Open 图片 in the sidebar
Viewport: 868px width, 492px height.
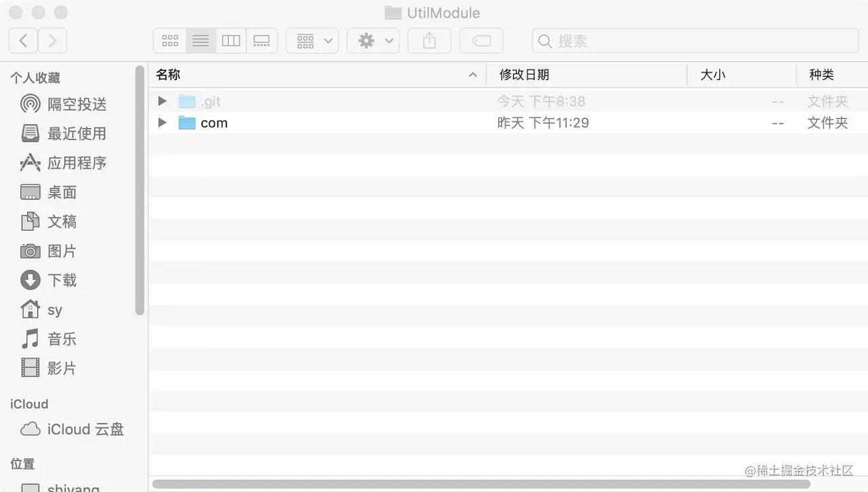[x=49, y=251]
